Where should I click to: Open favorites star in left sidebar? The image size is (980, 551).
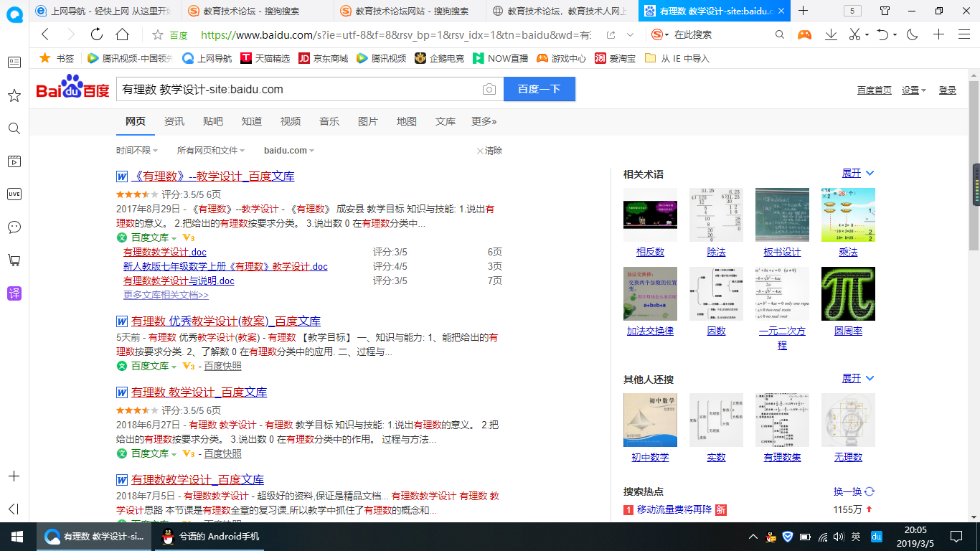14,95
